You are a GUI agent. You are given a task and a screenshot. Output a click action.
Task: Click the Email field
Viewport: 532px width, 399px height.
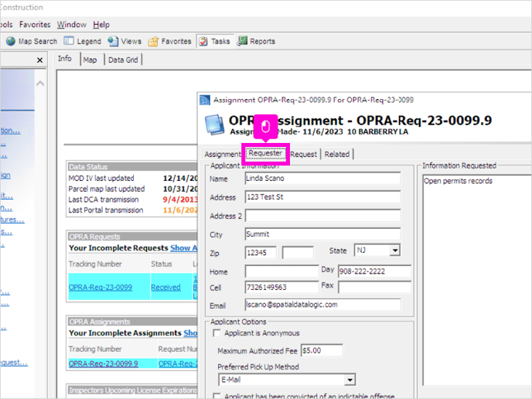322,305
